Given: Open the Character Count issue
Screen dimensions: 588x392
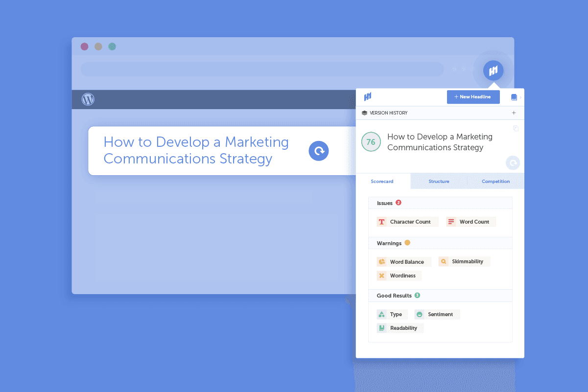Looking at the screenshot, I should [407, 222].
